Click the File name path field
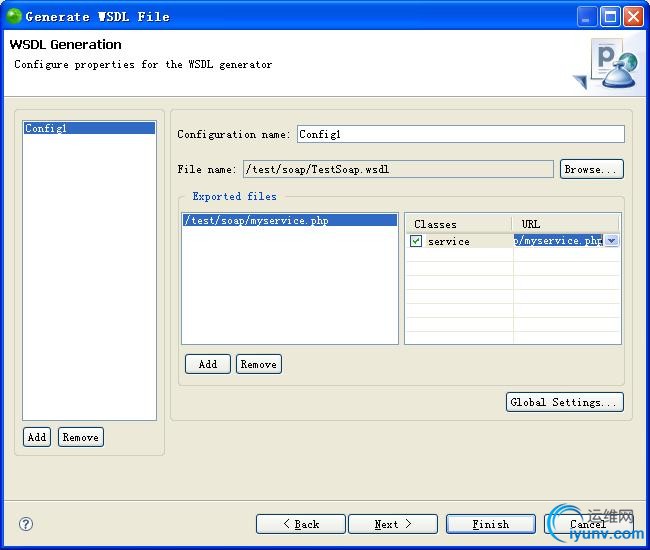650x550 pixels. point(398,169)
